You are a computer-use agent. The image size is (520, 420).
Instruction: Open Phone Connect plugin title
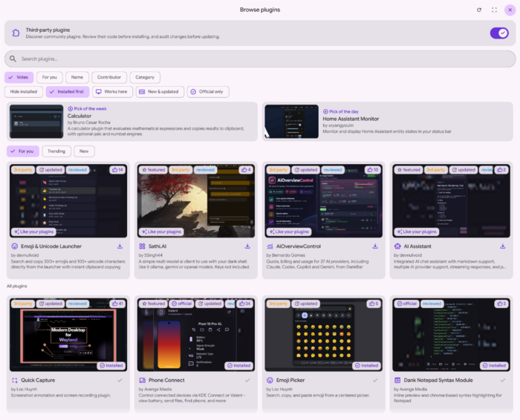click(x=166, y=380)
